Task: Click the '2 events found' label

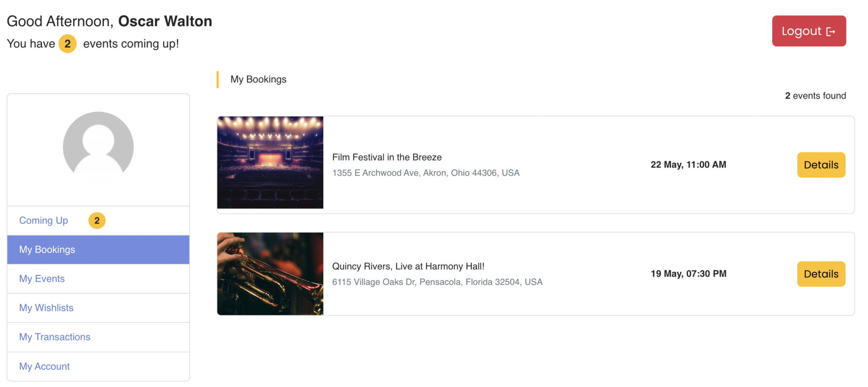Action: (815, 95)
